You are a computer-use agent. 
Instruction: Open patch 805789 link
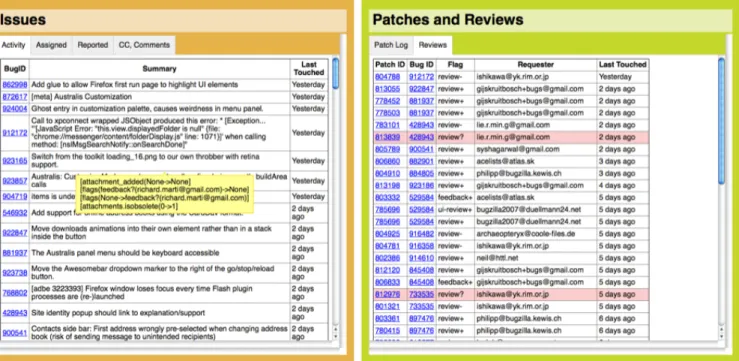click(387, 149)
